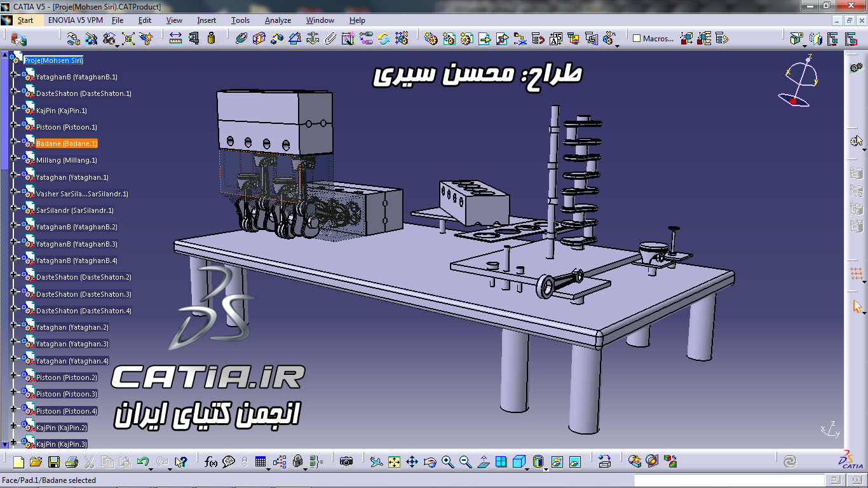The image size is (868, 488).
Task: Click the Capture camera icon
Action: (x=346, y=462)
